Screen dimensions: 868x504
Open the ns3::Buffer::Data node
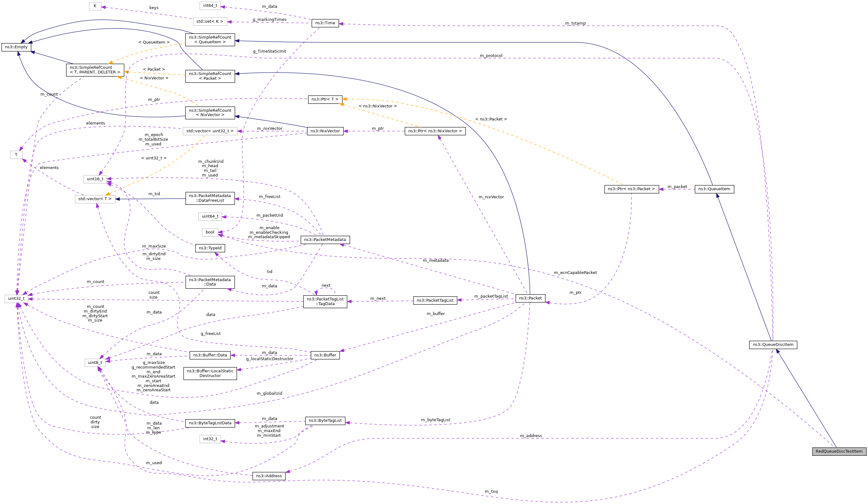pos(210,355)
